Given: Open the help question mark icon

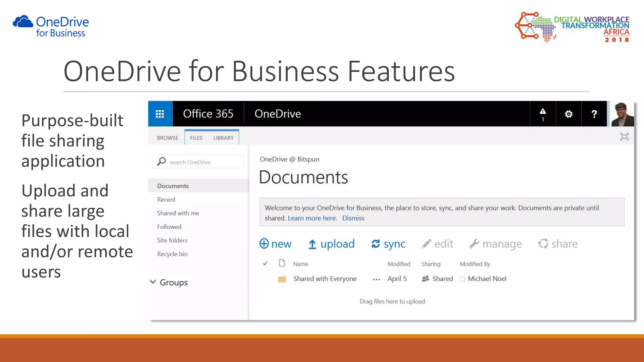Looking at the screenshot, I should click(x=594, y=114).
